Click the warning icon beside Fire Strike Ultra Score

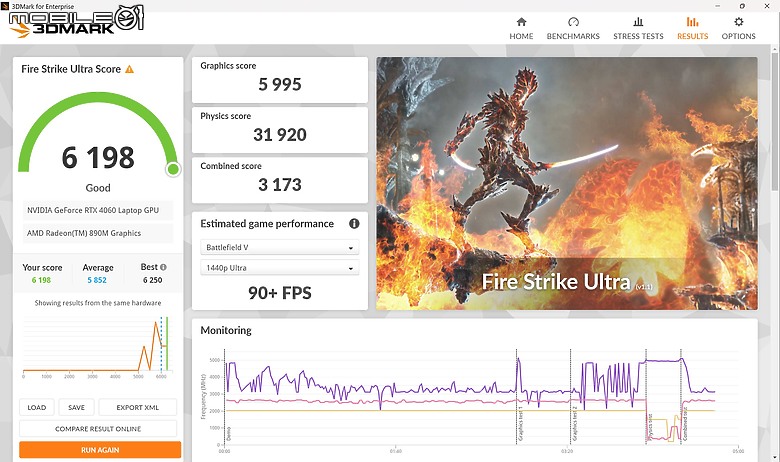tap(129, 69)
